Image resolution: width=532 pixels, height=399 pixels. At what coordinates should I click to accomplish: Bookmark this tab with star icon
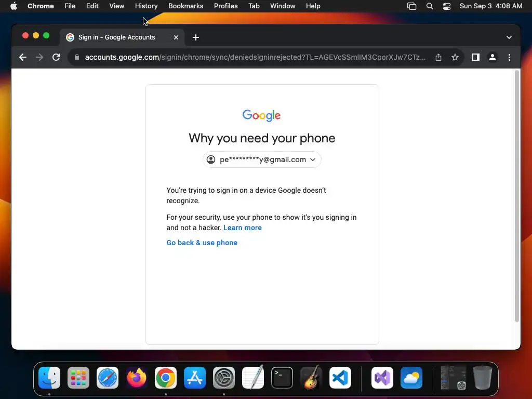455,57
